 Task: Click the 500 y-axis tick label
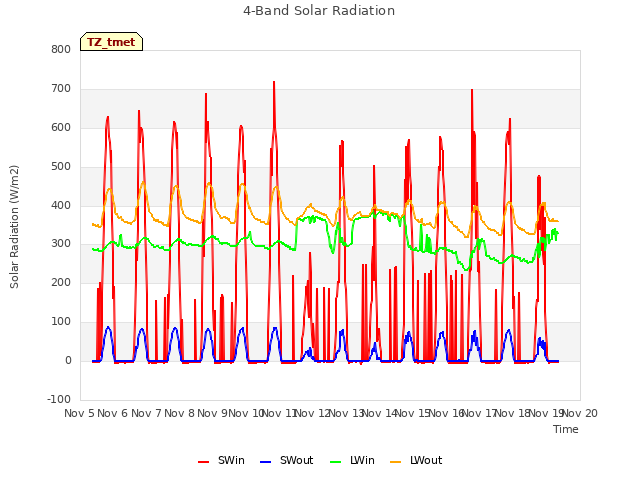tap(61, 167)
